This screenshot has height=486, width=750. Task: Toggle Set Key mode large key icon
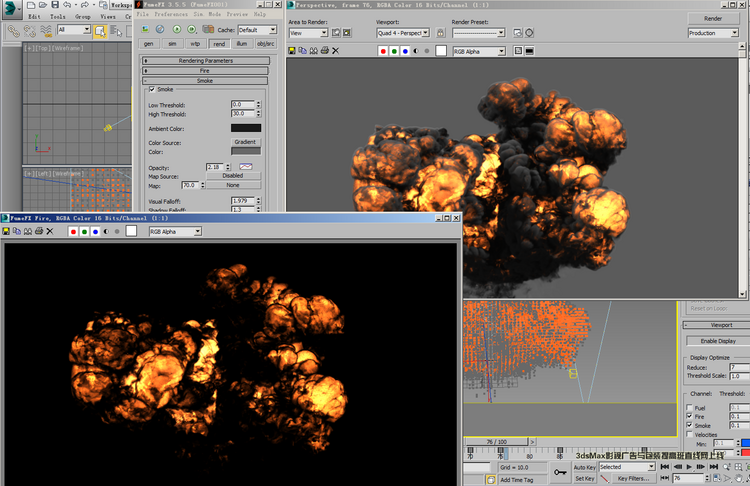[x=560, y=473]
